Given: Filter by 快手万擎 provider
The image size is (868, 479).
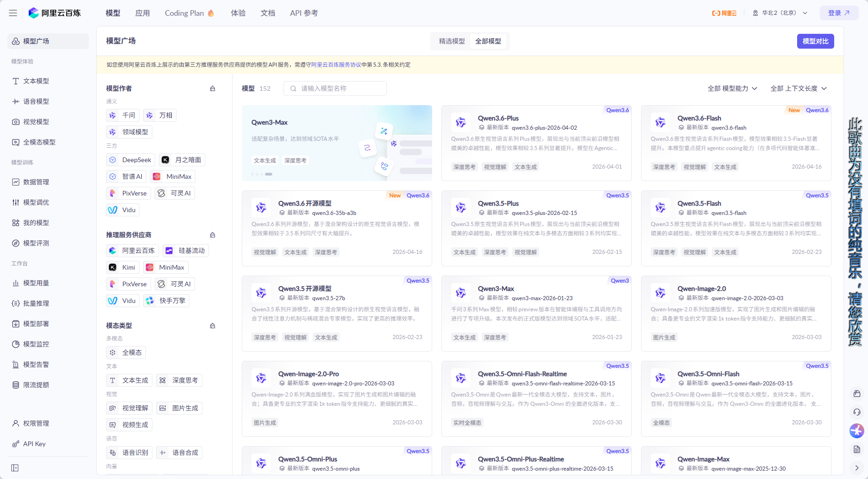Looking at the screenshot, I should point(166,301).
